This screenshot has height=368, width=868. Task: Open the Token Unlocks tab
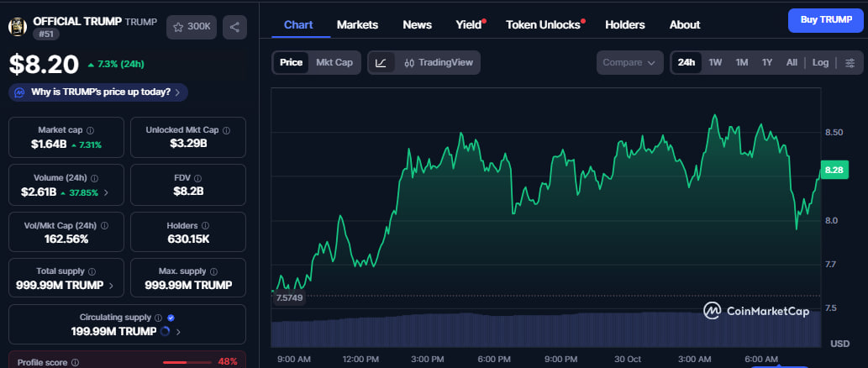point(544,25)
